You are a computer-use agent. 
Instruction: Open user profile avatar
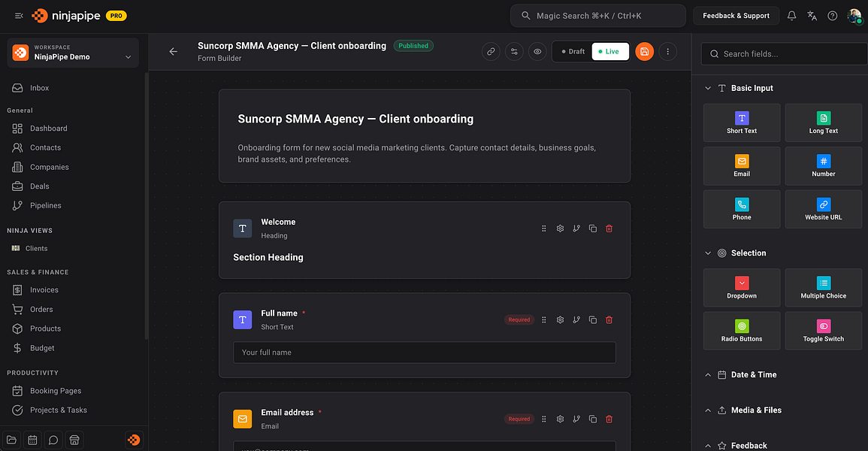coord(854,16)
